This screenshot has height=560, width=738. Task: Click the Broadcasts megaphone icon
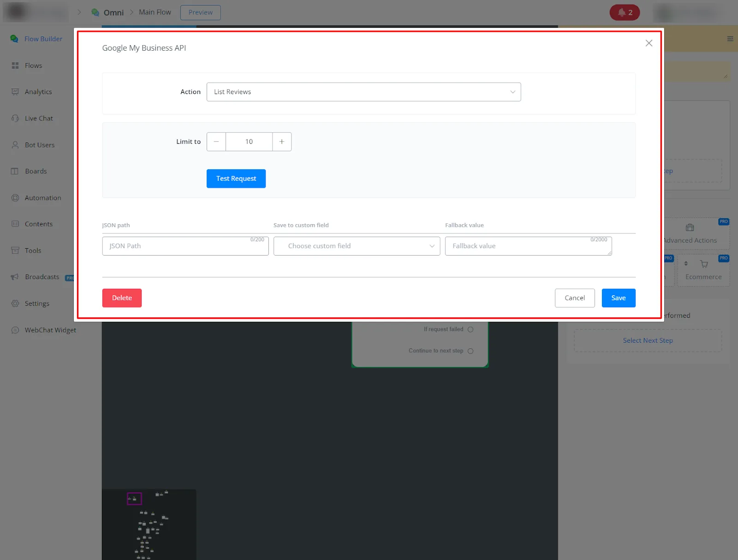pos(15,277)
